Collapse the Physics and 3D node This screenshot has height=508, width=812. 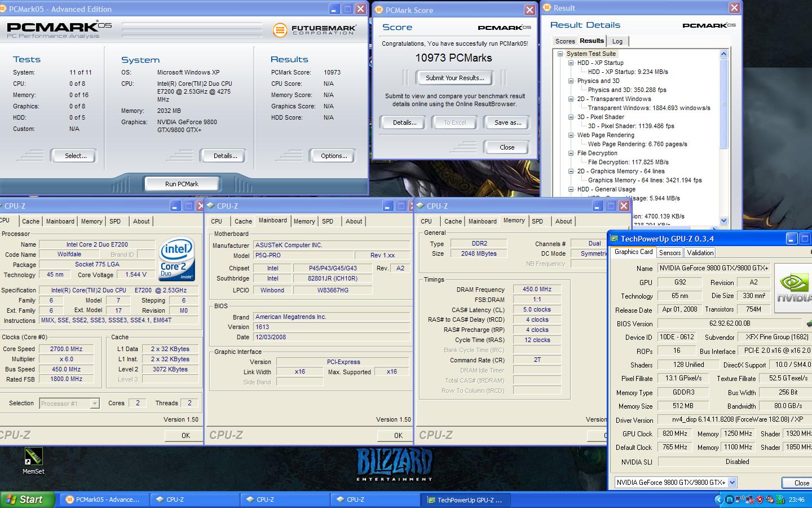tap(571, 81)
